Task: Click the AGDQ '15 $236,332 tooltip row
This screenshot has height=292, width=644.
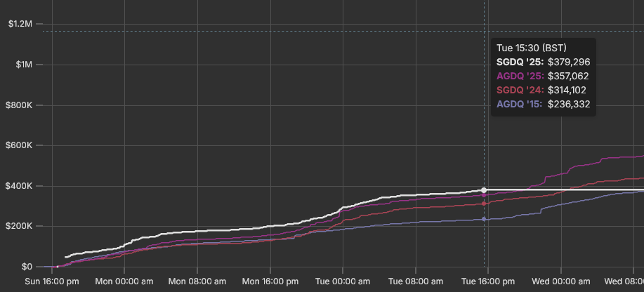Action: (544, 104)
